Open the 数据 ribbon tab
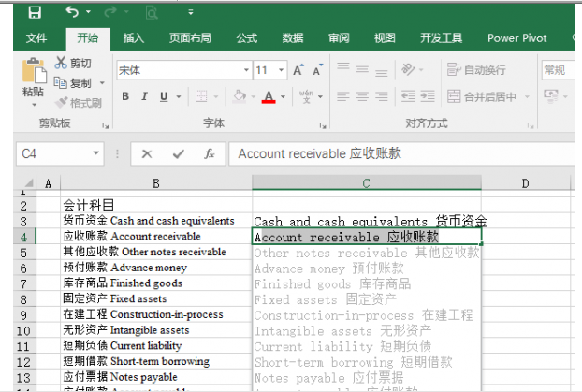The width and height of the screenshot is (582, 392). tap(293, 37)
